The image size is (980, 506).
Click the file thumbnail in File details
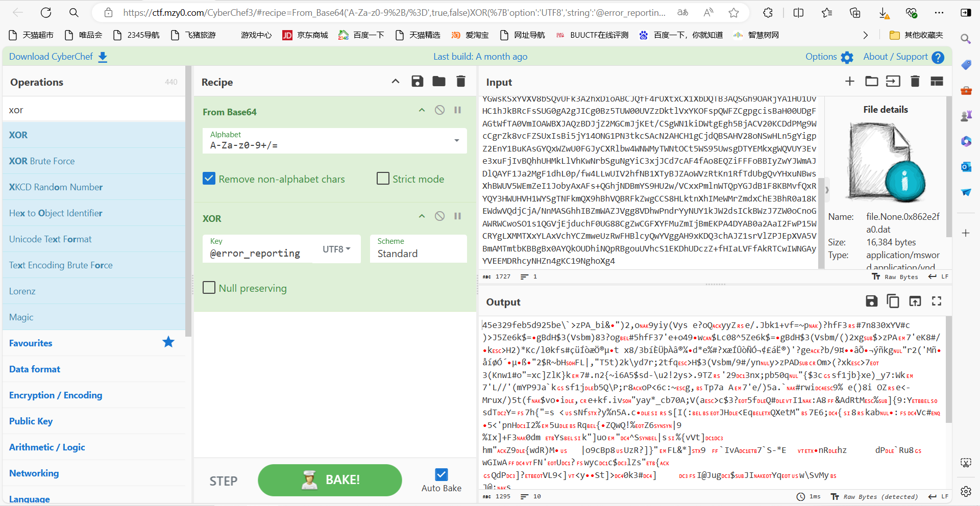[x=886, y=162]
